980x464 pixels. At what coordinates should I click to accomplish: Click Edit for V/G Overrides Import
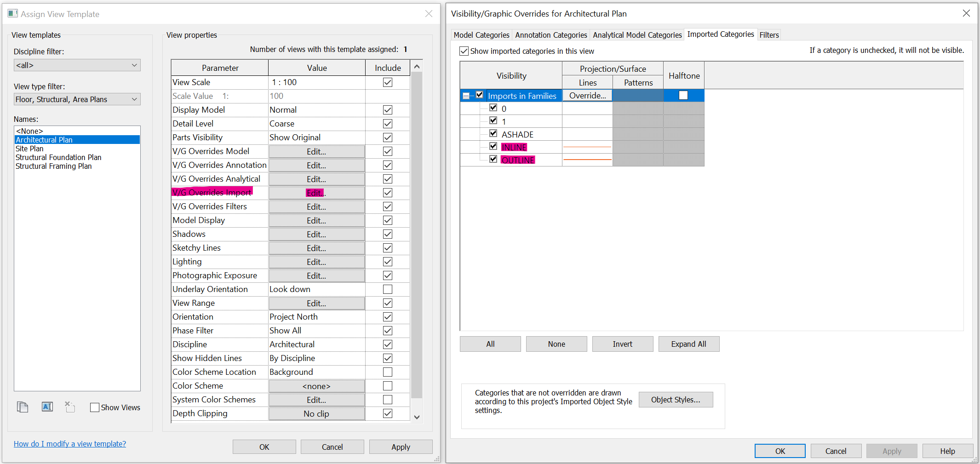(x=316, y=193)
